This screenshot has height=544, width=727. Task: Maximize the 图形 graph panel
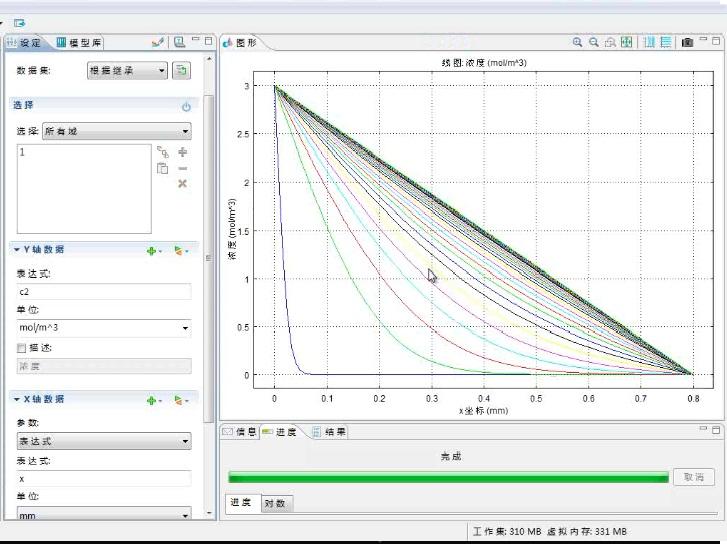click(716, 41)
